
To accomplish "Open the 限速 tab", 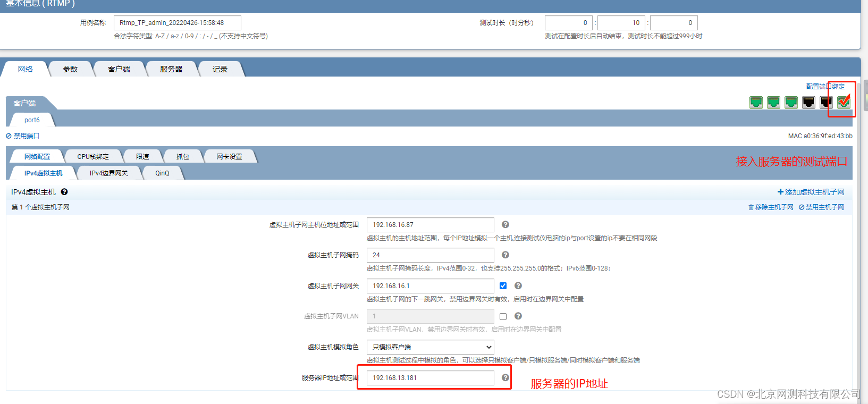I will coord(142,157).
